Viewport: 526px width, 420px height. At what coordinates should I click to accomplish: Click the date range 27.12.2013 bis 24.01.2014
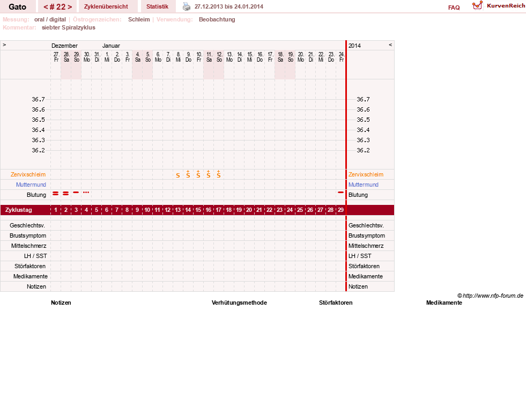[x=229, y=6]
